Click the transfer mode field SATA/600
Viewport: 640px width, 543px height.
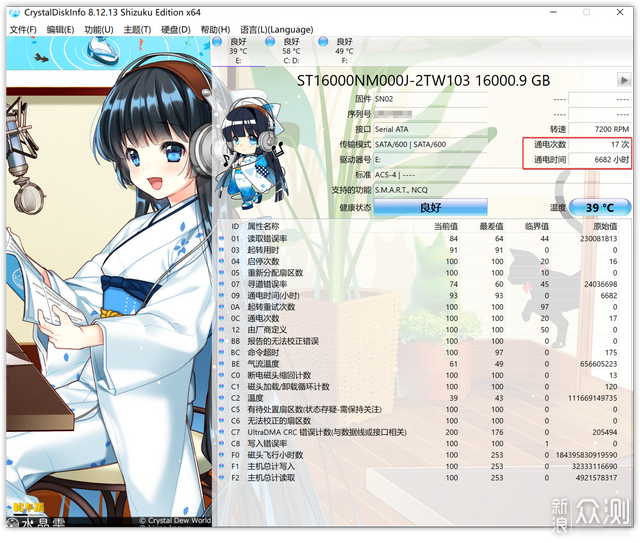(431, 144)
